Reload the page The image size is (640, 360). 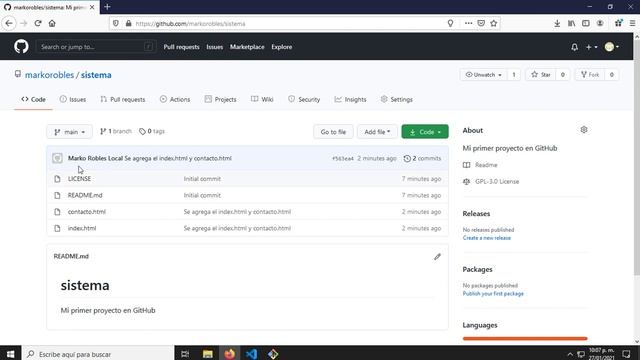point(38,23)
